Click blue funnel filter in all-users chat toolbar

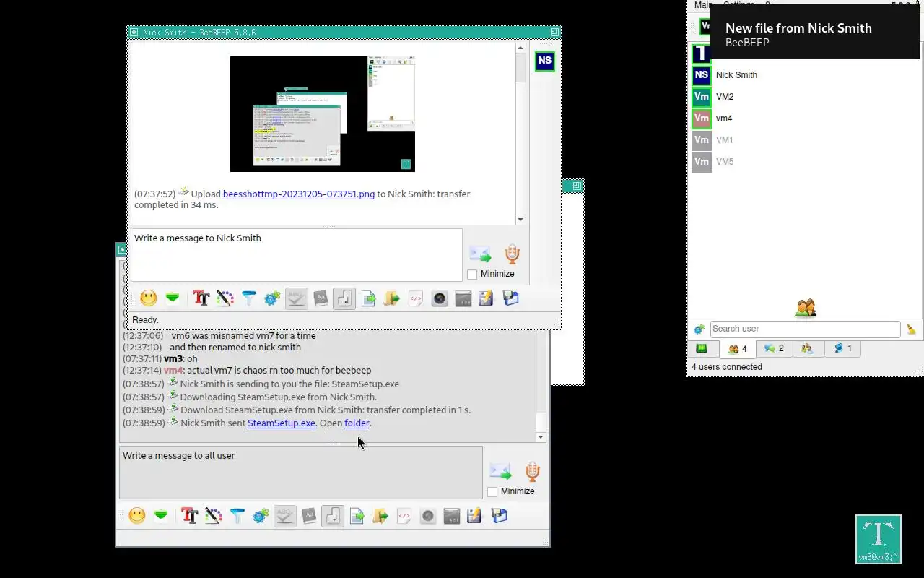pos(237,515)
